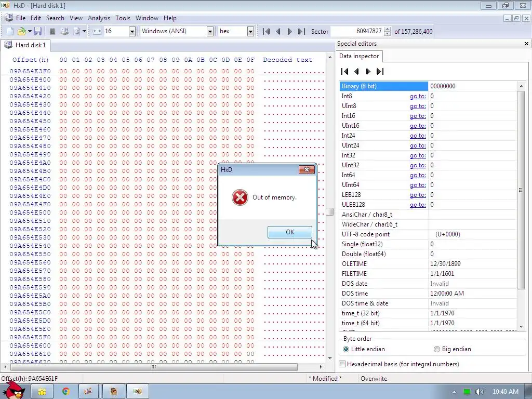
Task: Open the Edit menu
Action: pos(36,18)
